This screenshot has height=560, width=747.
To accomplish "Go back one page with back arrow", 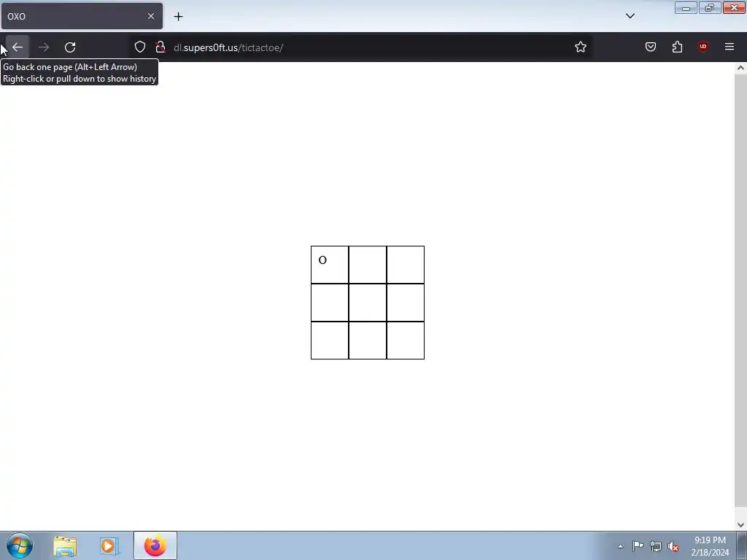I will (18, 47).
